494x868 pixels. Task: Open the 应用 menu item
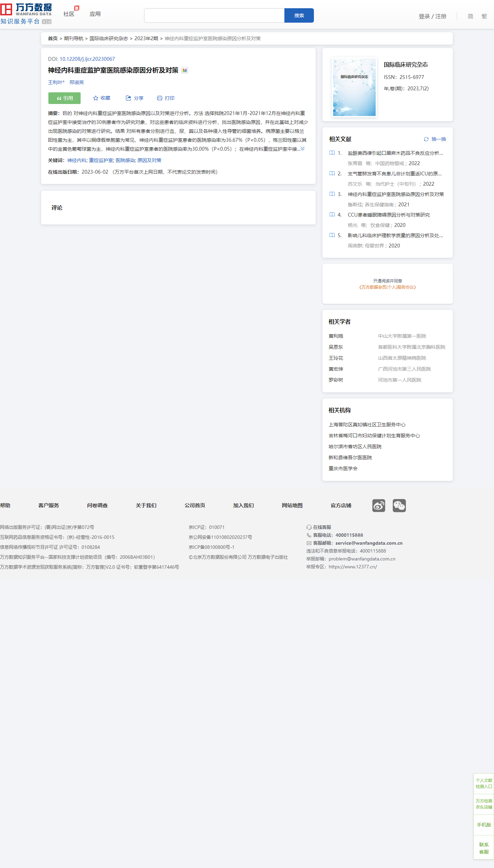95,14
